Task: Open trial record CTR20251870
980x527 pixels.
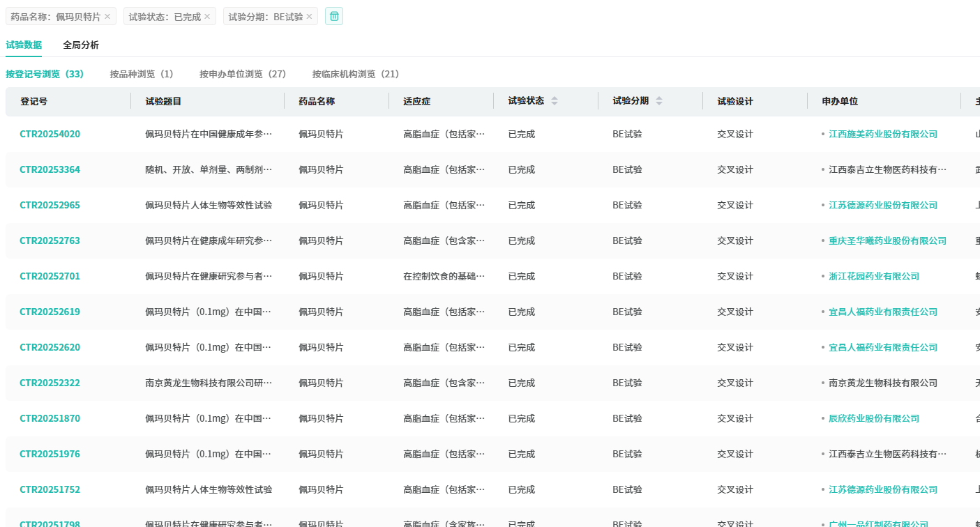Action: pyautogui.click(x=50, y=418)
